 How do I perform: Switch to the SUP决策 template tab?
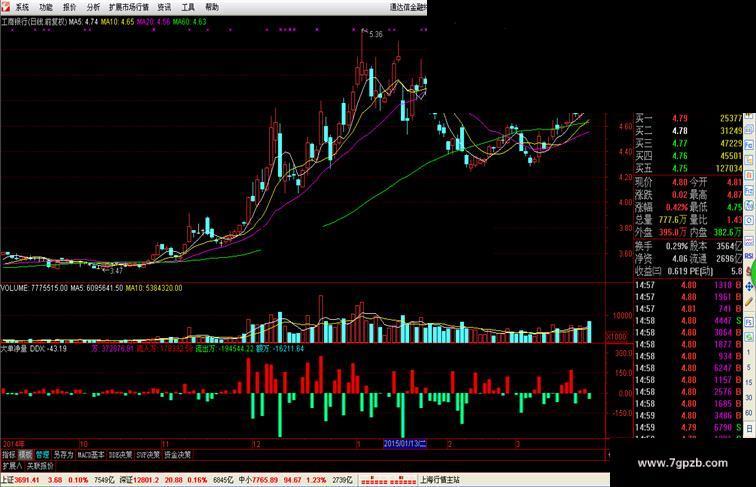(x=148, y=455)
